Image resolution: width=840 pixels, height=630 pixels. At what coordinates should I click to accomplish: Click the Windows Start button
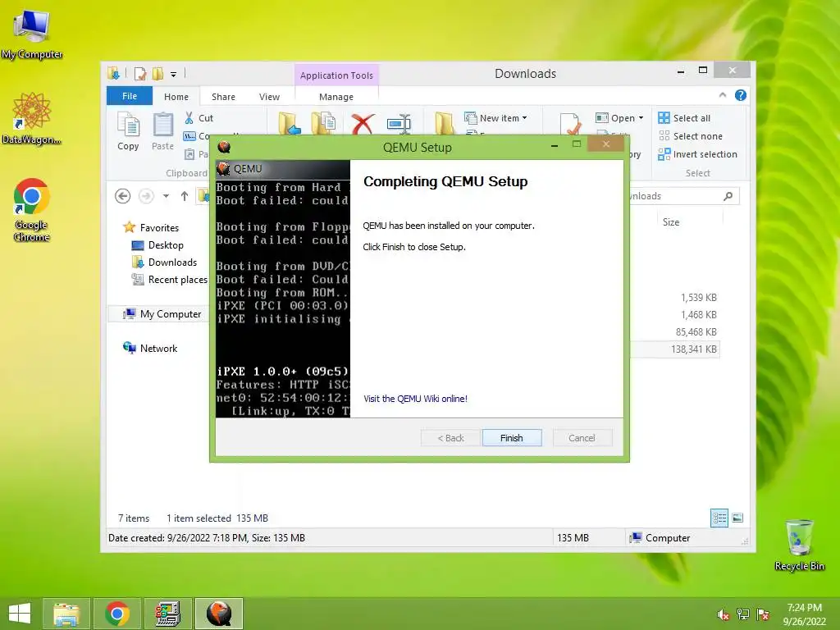(20, 614)
